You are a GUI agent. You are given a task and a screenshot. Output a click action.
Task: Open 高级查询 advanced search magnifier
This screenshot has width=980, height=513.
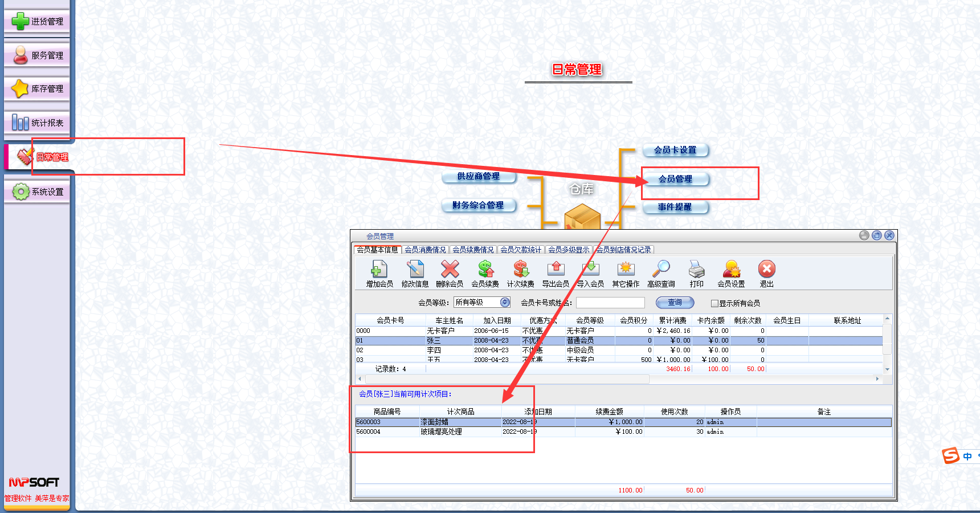(661, 270)
